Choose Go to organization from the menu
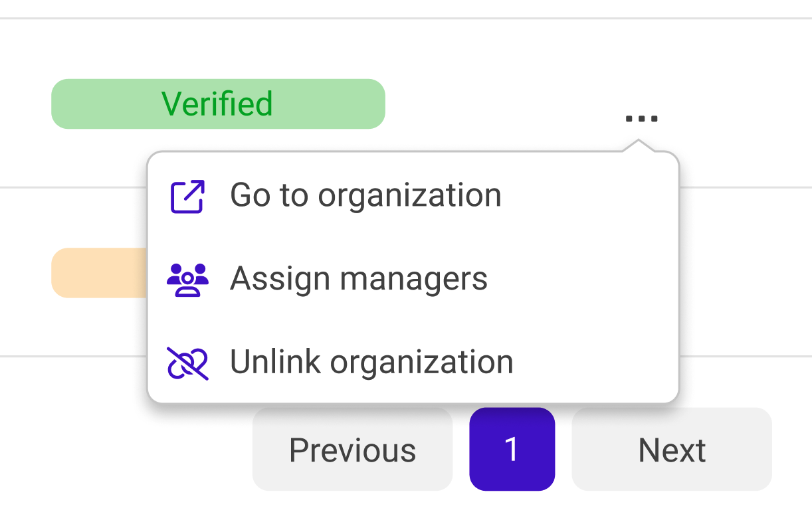The height and width of the screenshot is (522, 812). click(x=365, y=195)
